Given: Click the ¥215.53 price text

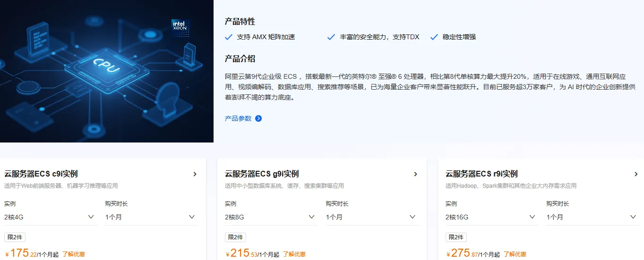Looking at the screenshot, I should coord(241,253).
